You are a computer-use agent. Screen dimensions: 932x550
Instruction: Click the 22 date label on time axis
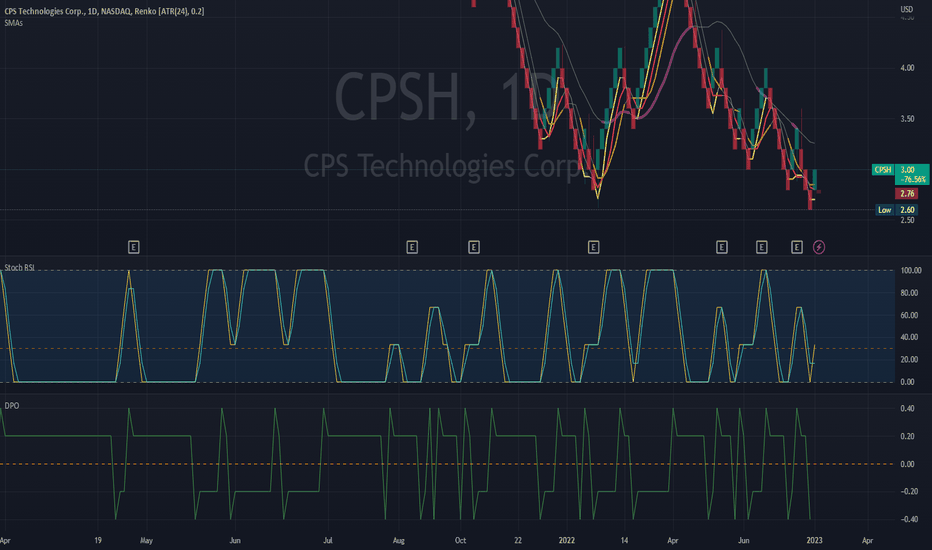point(518,540)
